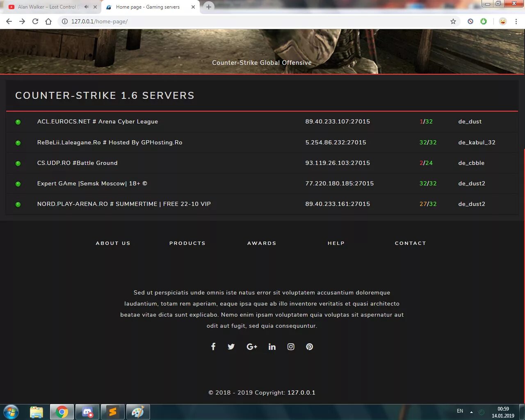Open Paint from the taskbar
525x420 pixels.
click(x=138, y=412)
